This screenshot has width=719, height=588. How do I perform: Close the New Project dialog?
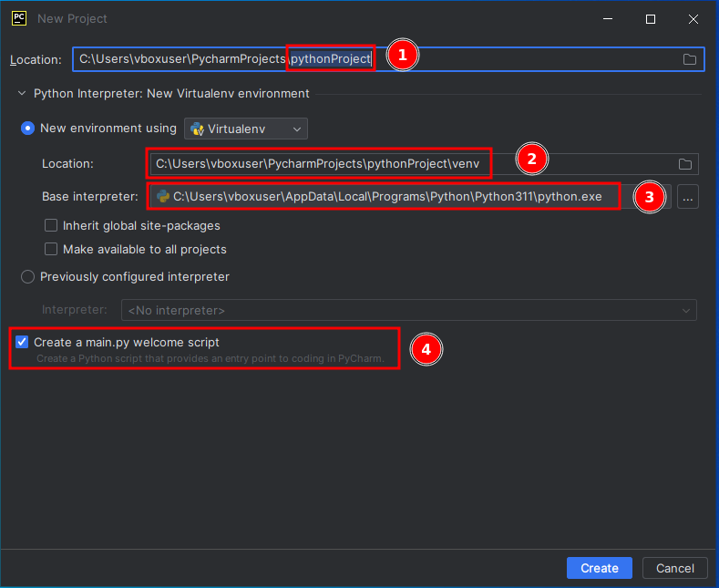click(693, 19)
